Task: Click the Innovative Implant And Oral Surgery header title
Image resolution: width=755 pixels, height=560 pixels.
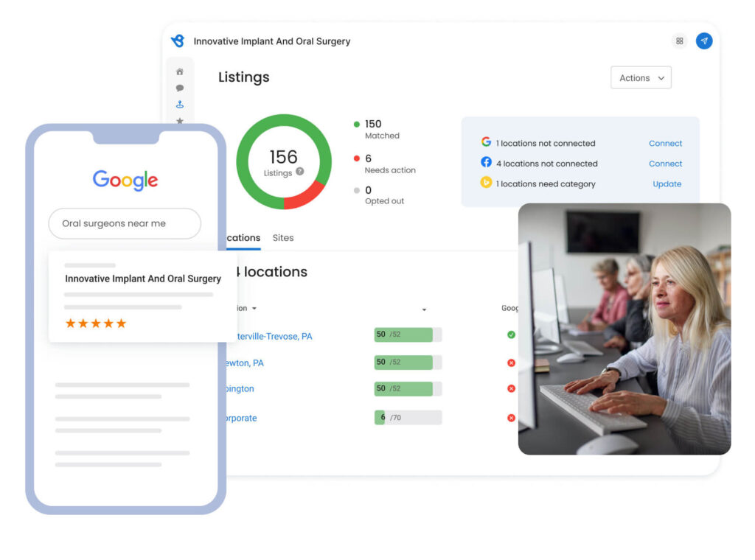Action: (272, 41)
